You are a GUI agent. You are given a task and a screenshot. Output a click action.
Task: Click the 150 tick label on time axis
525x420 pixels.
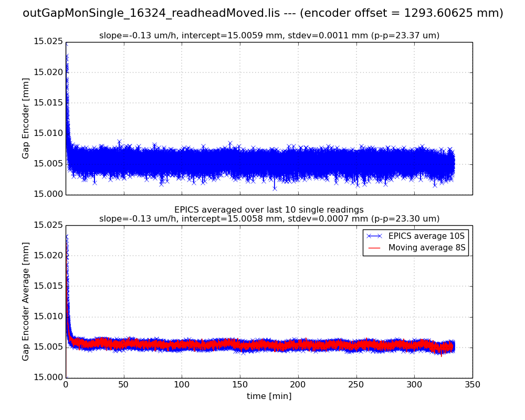point(240,385)
